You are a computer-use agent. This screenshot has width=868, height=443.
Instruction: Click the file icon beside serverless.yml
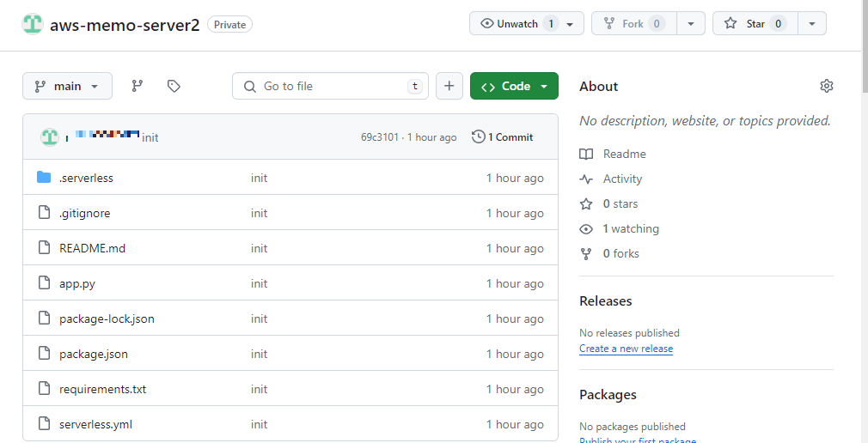pos(45,423)
